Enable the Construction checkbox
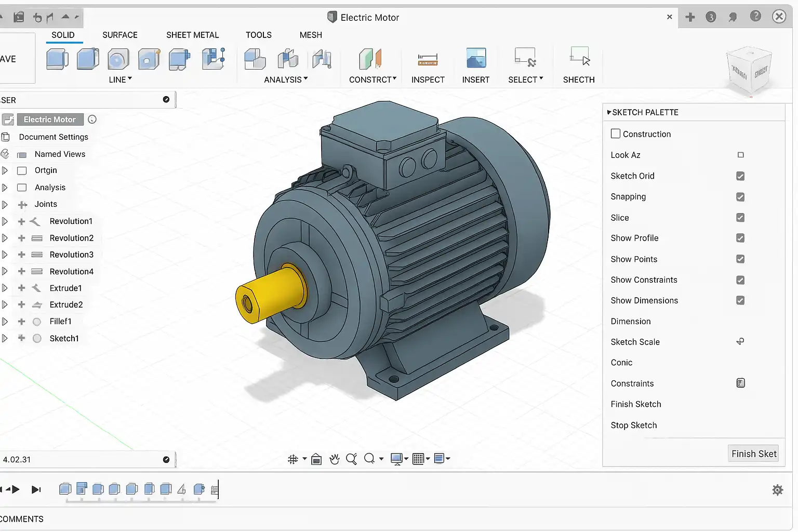Image resolution: width=798 pixels, height=532 pixels. pos(616,134)
